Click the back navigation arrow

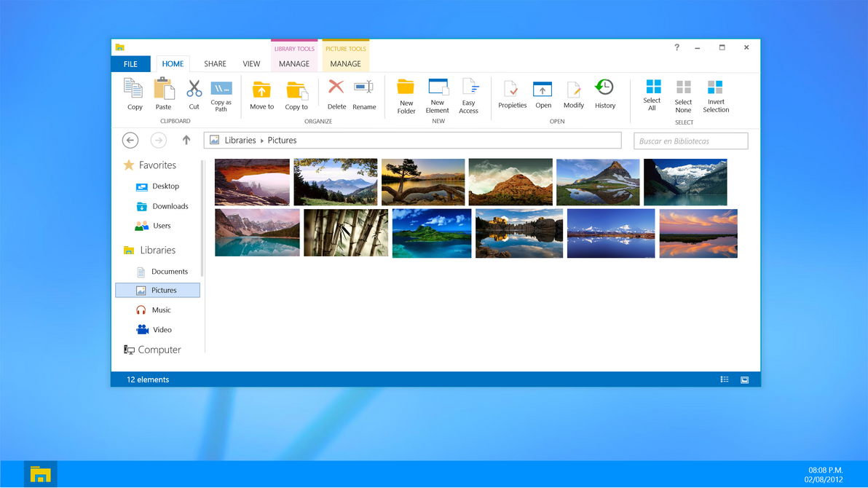(130, 140)
